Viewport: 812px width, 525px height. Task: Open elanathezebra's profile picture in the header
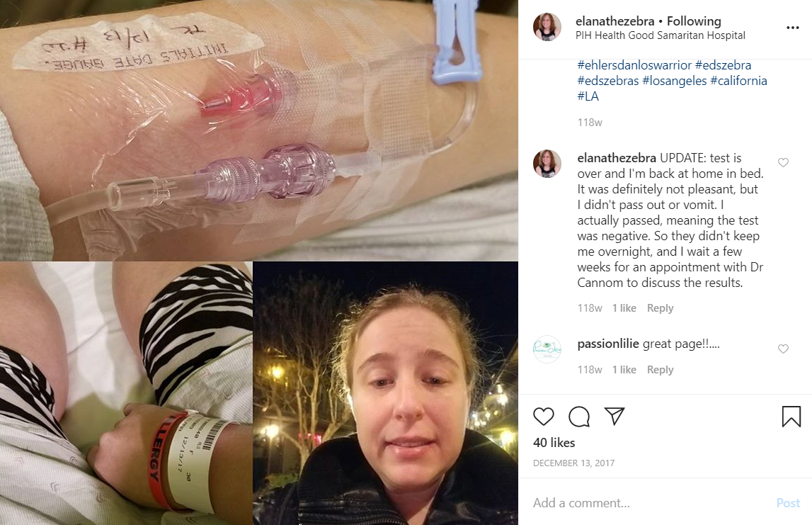coord(547,27)
